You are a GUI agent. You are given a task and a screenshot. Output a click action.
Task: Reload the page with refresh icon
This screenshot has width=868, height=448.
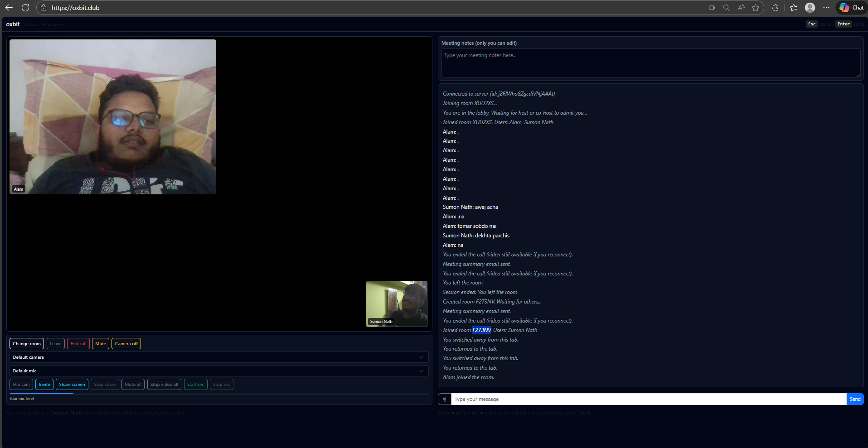pos(25,8)
